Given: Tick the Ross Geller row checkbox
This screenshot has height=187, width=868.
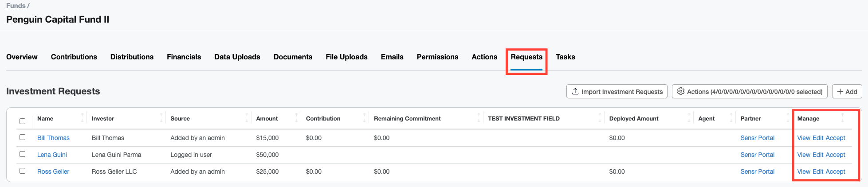Looking at the screenshot, I should [x=23, y=171].
